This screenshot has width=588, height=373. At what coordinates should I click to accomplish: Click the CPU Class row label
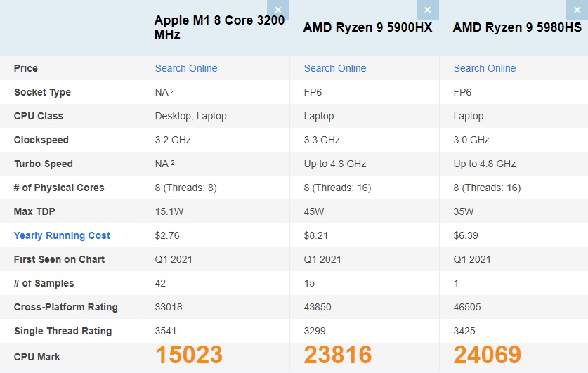[38, 116]
